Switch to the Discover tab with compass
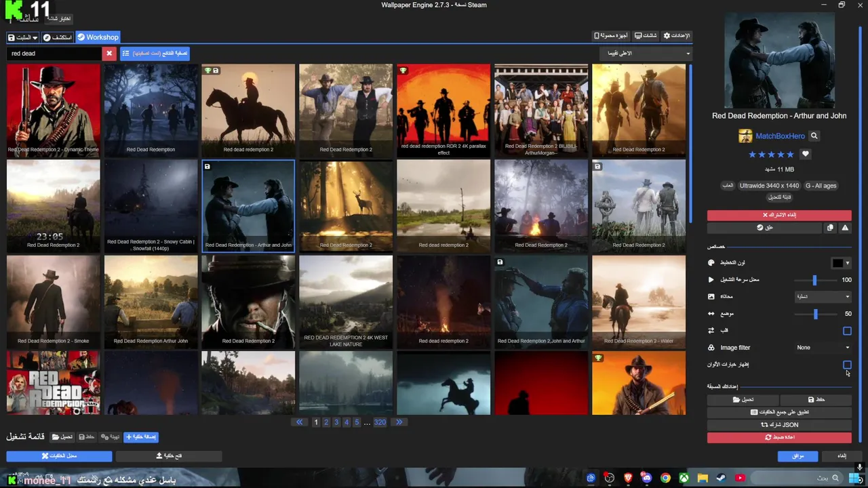This screenshot has width=868, height=488. coord(57,37)
